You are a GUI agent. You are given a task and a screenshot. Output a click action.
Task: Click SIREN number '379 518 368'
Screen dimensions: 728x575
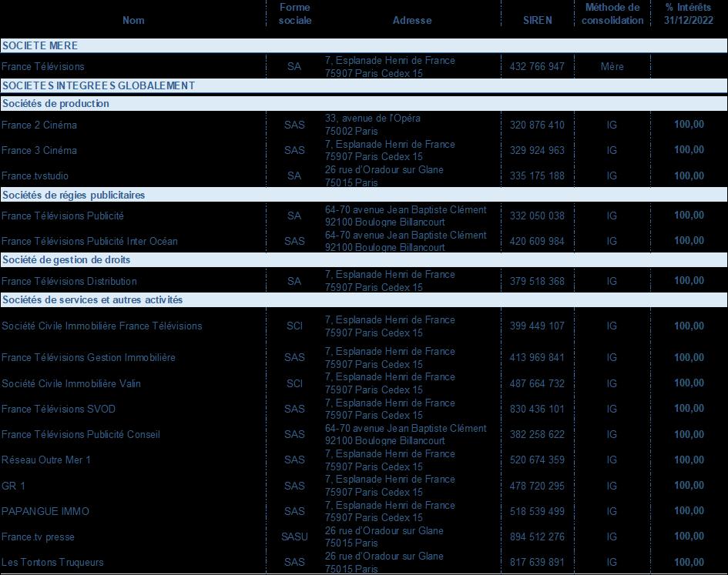coord(537,282)
